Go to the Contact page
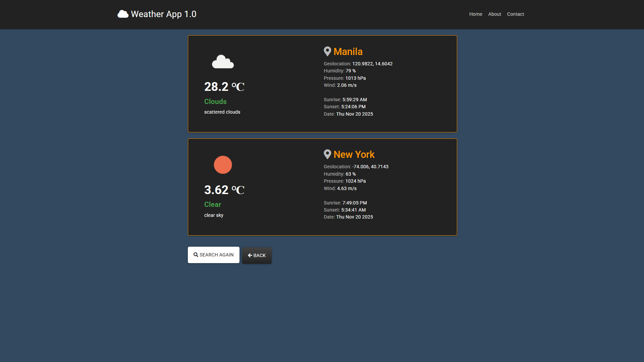 tap(515, 14)
